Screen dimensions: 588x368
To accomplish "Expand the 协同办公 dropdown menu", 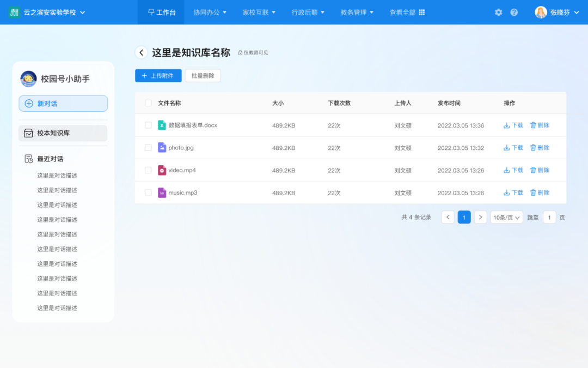I will click(210, 12).
